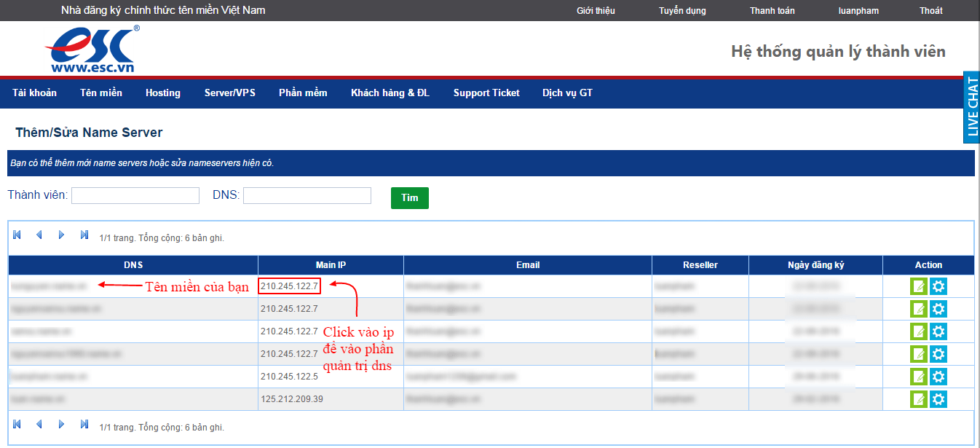The height and width of the screenshot is (448, 980).
Task: Click the DNS column header
Action: tap(133, 265)
